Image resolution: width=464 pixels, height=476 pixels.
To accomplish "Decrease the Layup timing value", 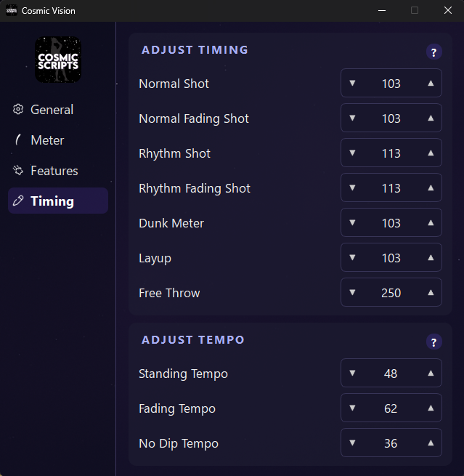I will [352, 258].
